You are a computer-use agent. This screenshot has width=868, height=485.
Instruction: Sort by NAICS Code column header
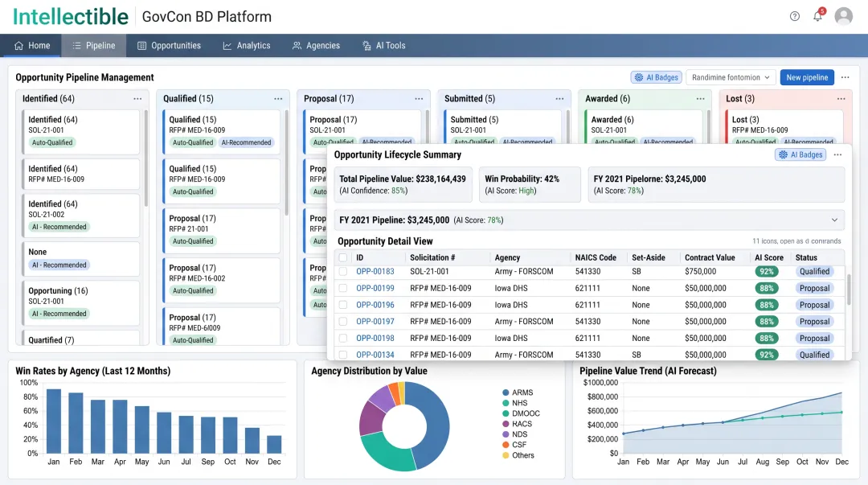(x=596, y=257)
